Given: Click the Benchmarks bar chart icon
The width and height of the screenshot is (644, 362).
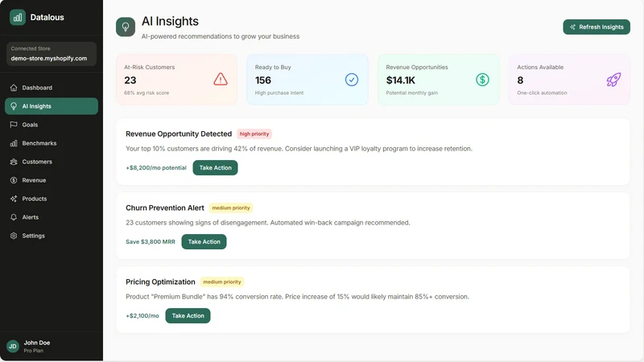Looking at the screenshot, I should [x=14, y=143].
